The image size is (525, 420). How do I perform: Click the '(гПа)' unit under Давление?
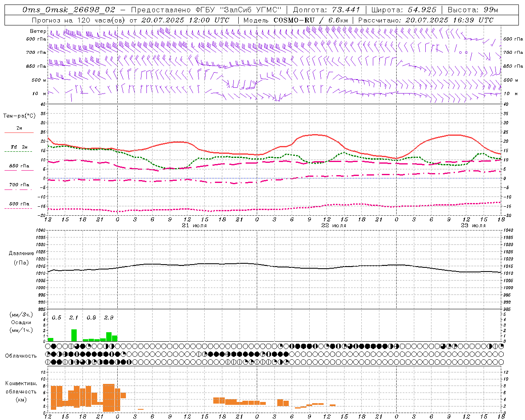click(21, 263)
